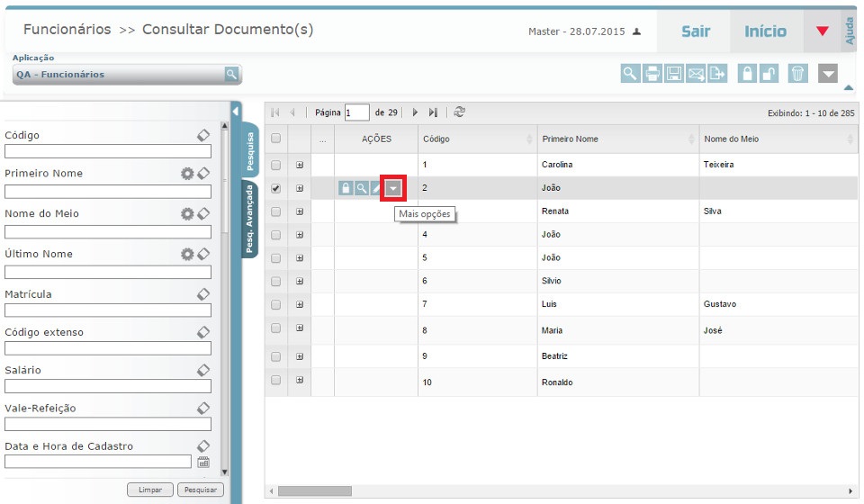Clear the Código filter with the eraser icon
The height and width of the screenshot is (504, 864).
click(203, 135)
